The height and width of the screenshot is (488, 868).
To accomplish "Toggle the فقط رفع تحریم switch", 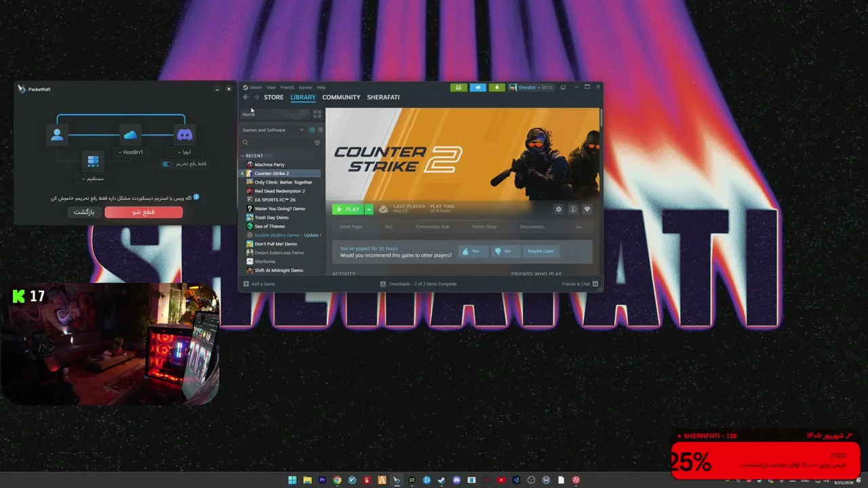I will [167, 164].
